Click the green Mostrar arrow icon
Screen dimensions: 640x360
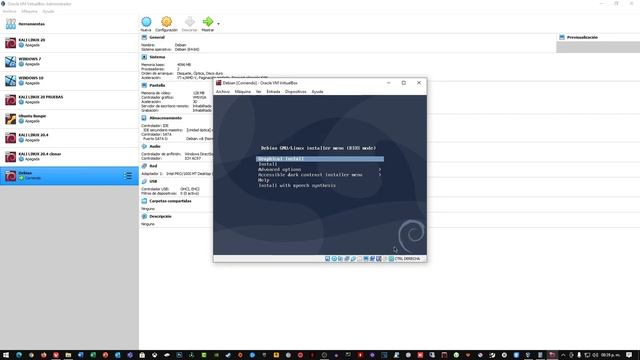[x=208, y=22]
